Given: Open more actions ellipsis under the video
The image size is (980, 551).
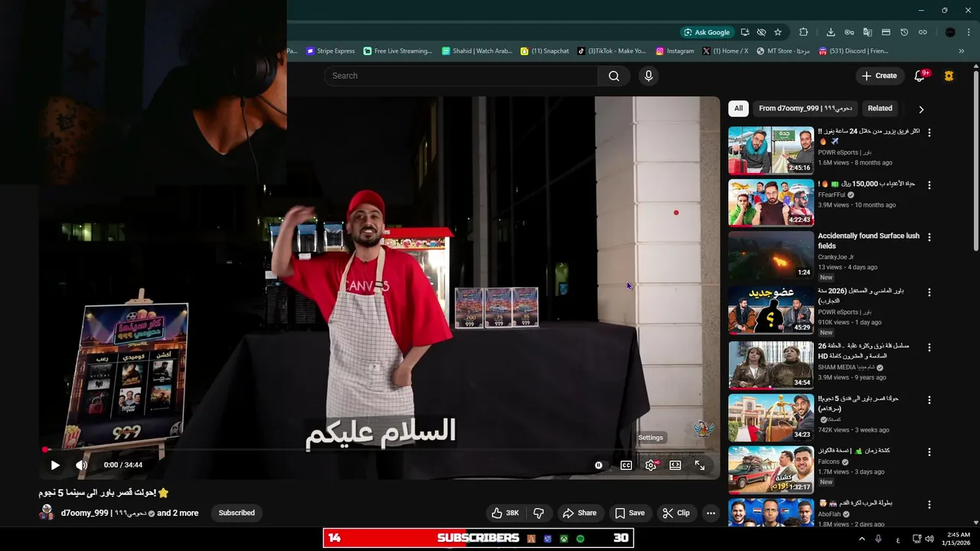Looking at the screenshot, I should [x=711, y=513].
